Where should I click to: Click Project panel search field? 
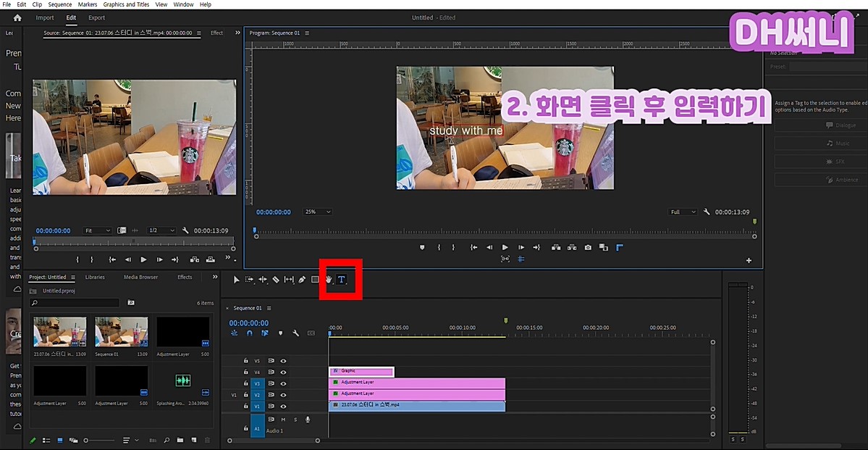coord(75,303)
